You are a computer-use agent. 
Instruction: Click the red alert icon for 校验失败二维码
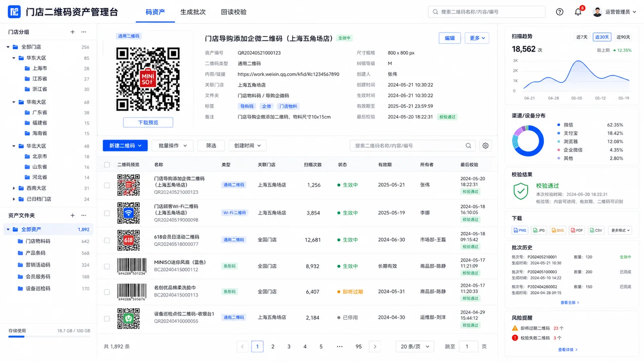point(515,338)
